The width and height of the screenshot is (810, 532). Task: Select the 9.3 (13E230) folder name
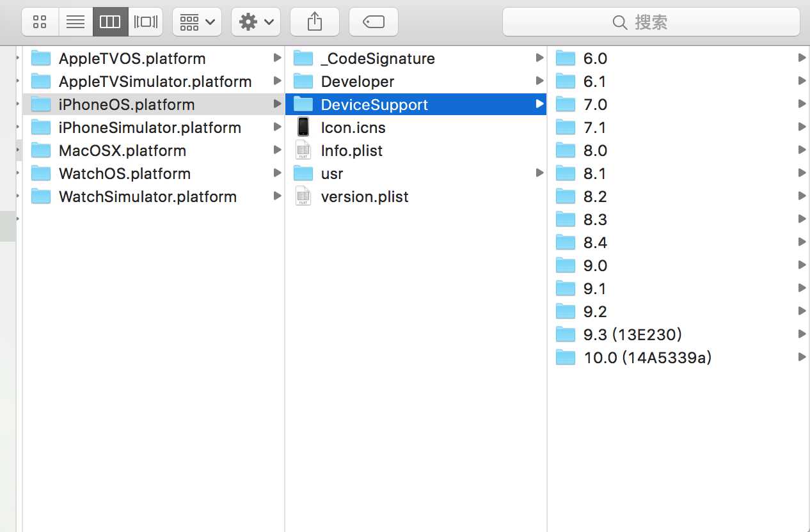click(633, 335)
